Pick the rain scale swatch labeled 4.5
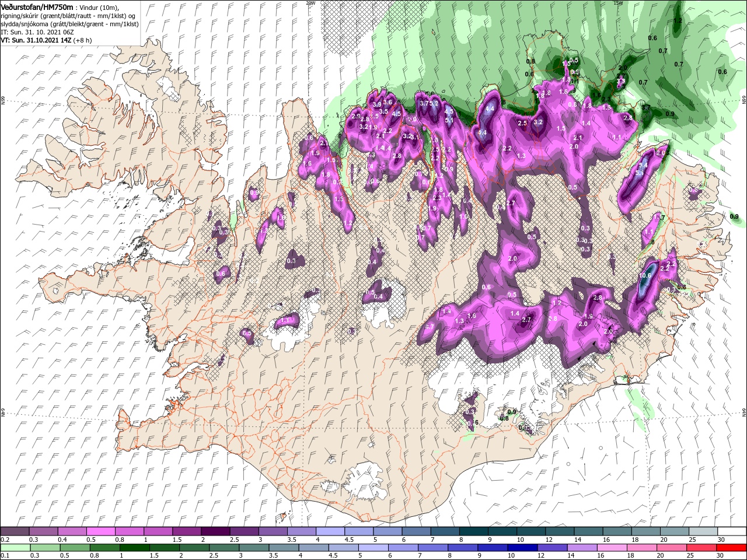This screenshot has width=747, height=560. (x=344, y=548)
